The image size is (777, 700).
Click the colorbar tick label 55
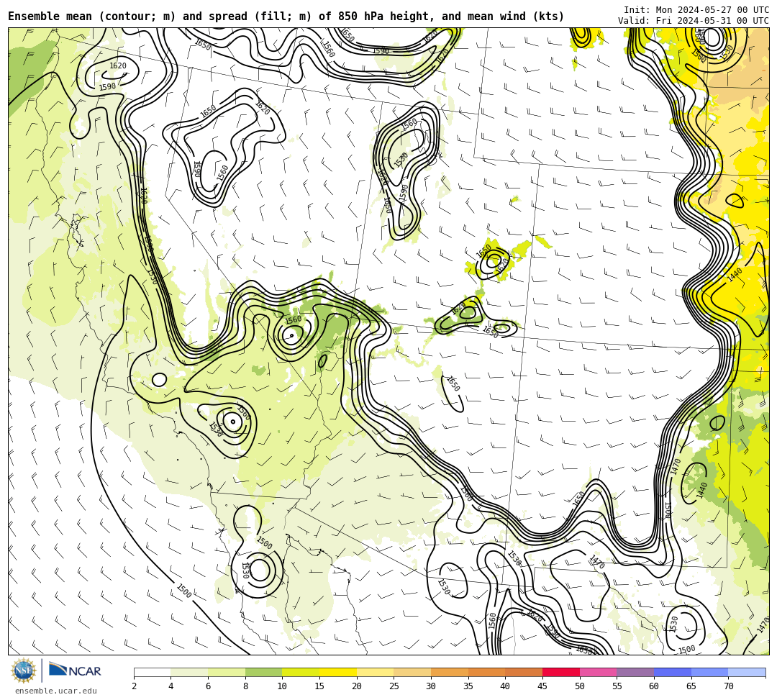tap(617, 686)
